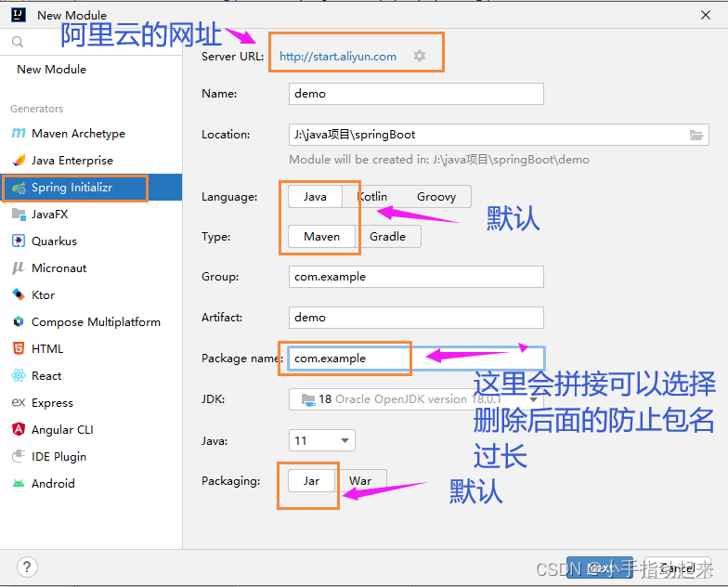This screenshot has height=587, width=728.
Task: Click the sidebar search field
Action: click(x=91, y=42)
